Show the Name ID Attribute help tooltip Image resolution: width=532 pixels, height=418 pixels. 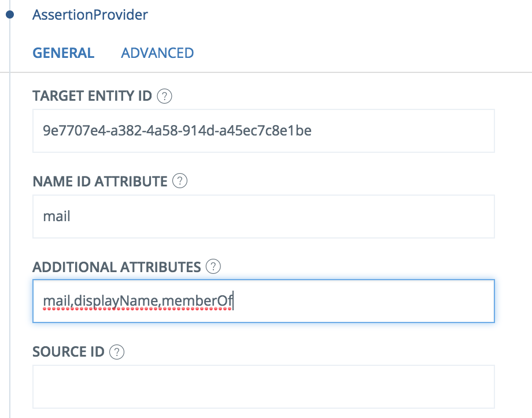[180, 181]
